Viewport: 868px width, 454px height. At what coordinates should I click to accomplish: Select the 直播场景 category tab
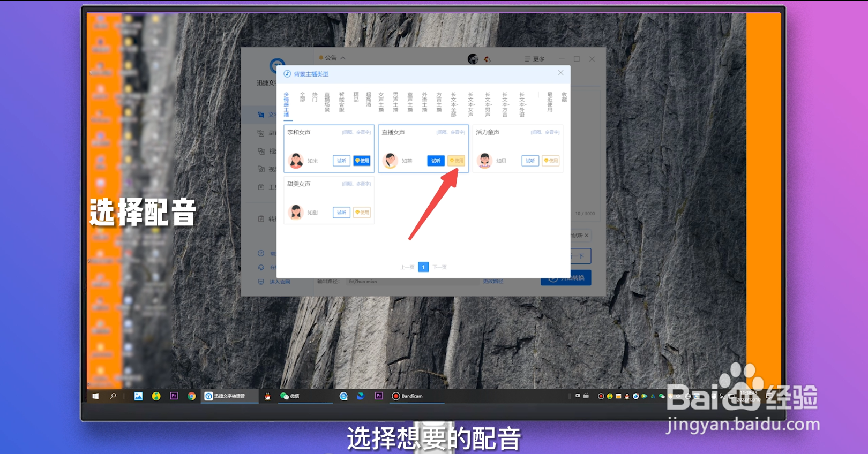pos(327,102)
